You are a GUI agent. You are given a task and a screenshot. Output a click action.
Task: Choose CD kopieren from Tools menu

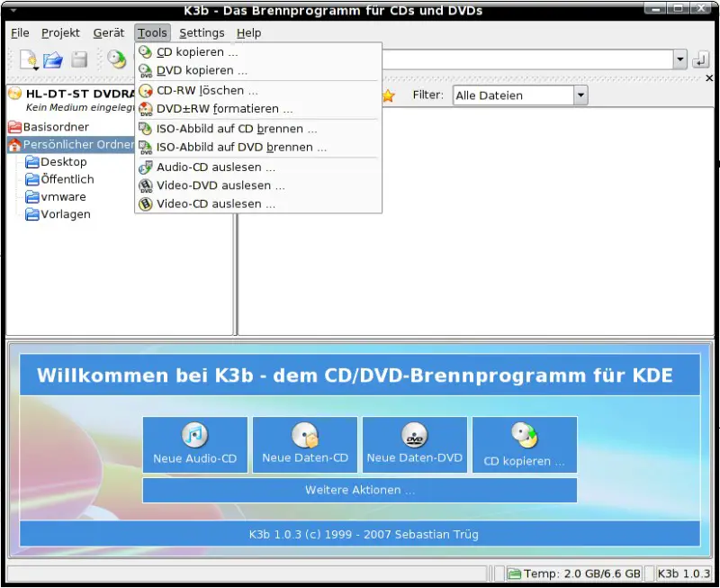(x=258, y=52)
